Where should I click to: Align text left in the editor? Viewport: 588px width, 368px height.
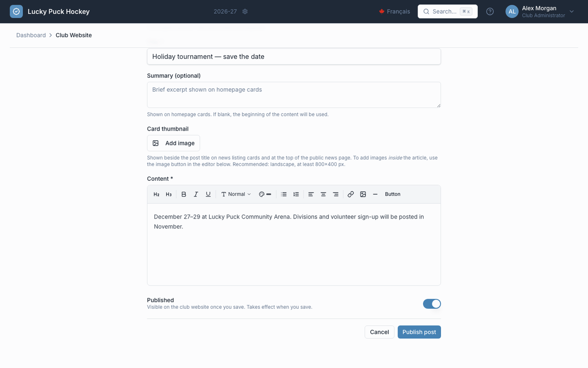[311, 194]
